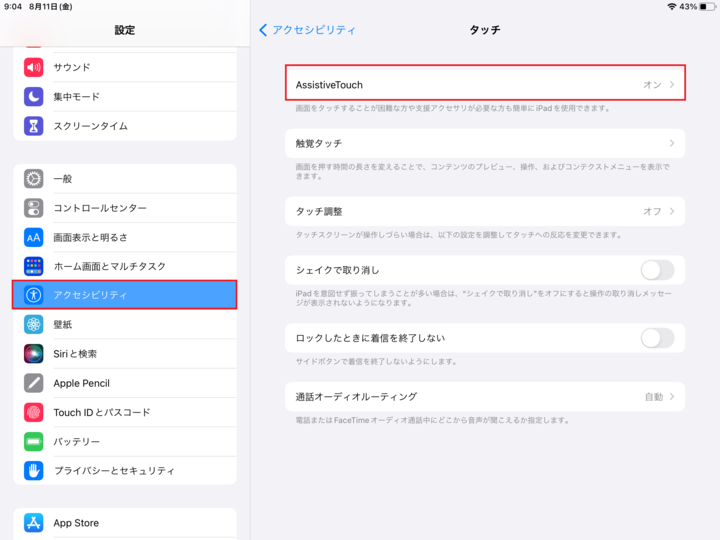Open Siriと検索 sidebar row
Viewport: 720px width, 540px height.
tap(125, 354)
